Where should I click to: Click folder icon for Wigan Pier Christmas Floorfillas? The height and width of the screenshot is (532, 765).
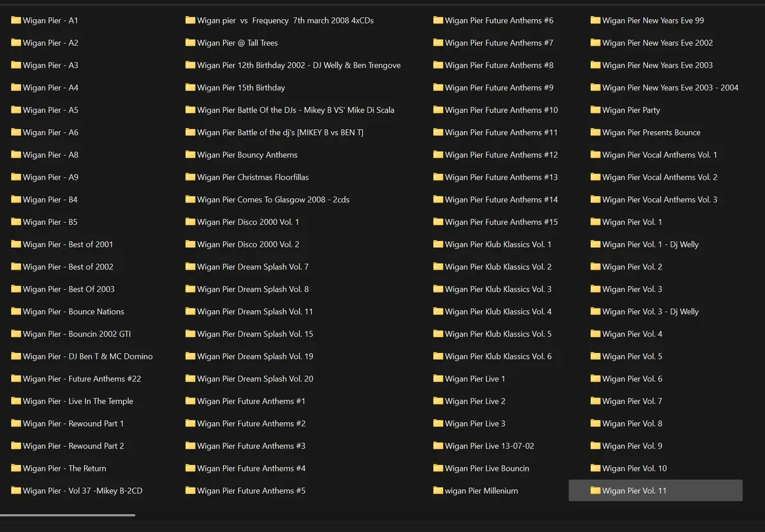click(190, 177)
